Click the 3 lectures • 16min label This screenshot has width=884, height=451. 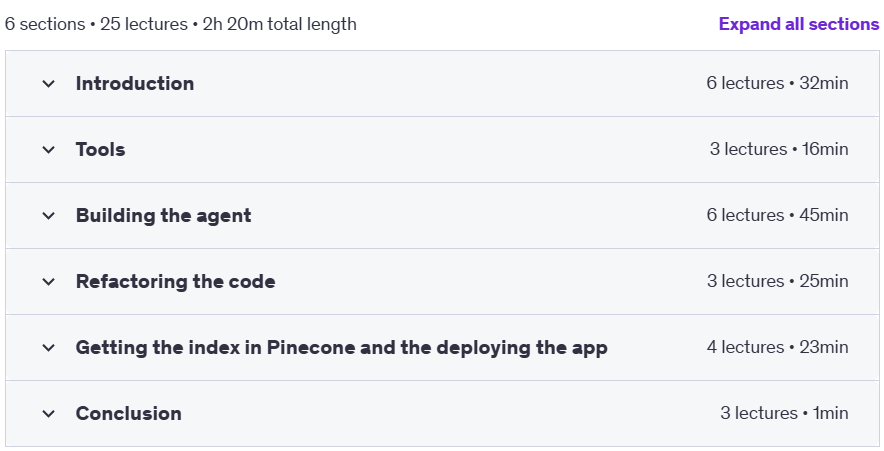tap(779, 149)
